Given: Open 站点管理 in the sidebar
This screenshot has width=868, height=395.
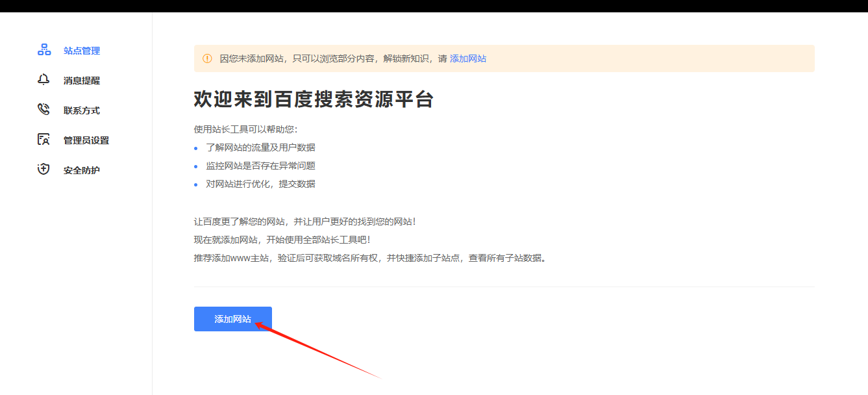Looking at the screenshot, I should [82, 51].
